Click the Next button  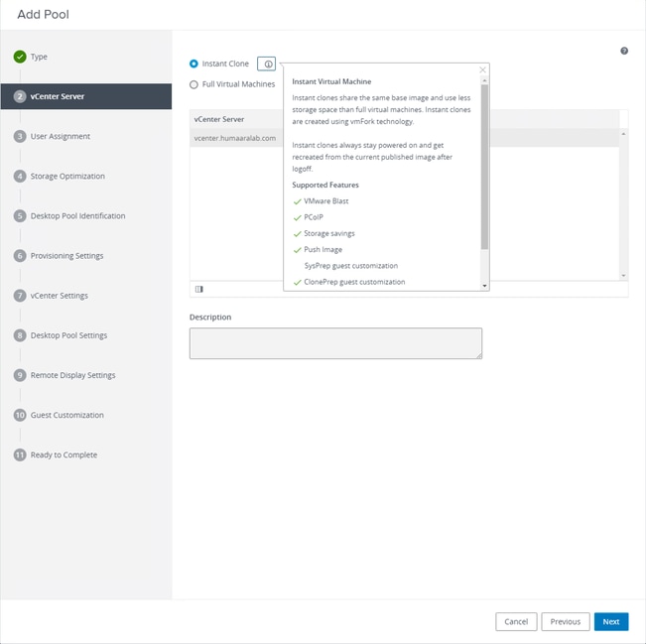611,622
